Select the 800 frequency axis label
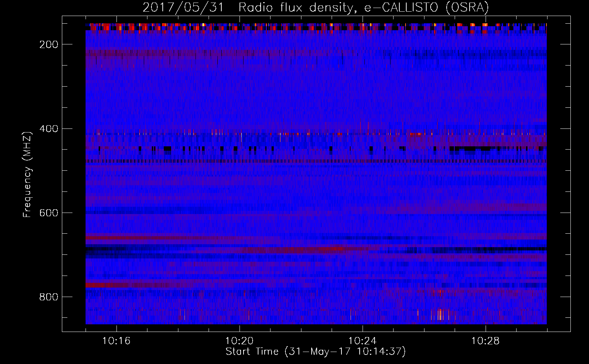 [49, 297]
